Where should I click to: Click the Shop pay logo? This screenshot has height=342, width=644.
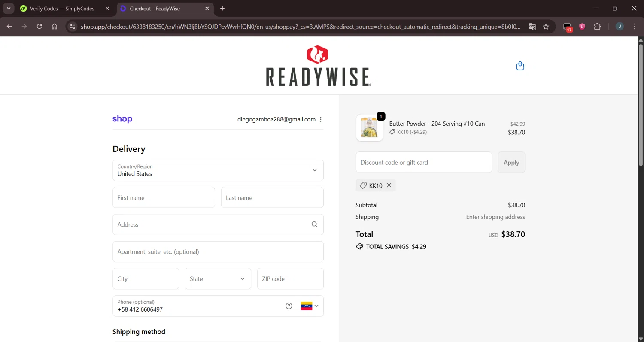coord(122,119)
